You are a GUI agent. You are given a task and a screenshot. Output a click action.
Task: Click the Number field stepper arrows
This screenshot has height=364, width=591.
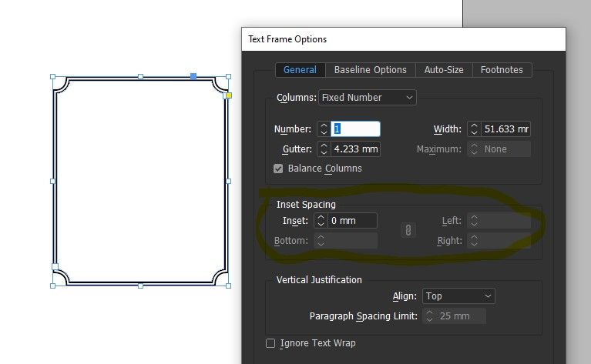[324, 129]
